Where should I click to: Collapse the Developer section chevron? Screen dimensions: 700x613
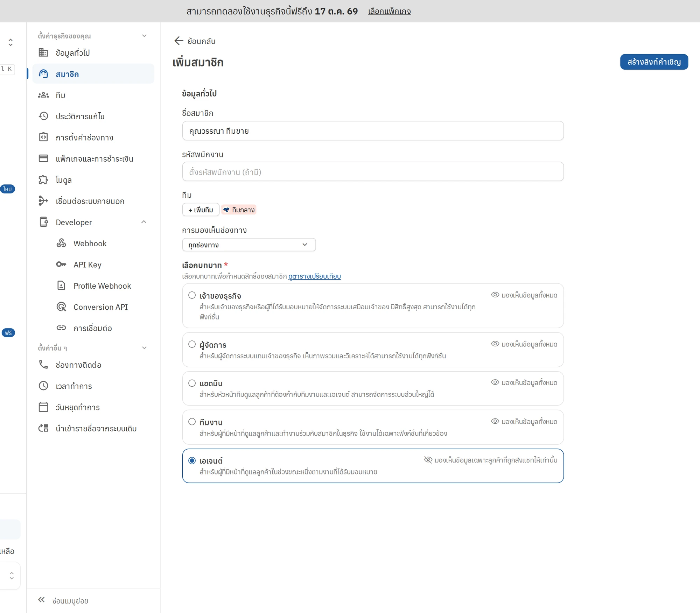click(x=144, y=222)
